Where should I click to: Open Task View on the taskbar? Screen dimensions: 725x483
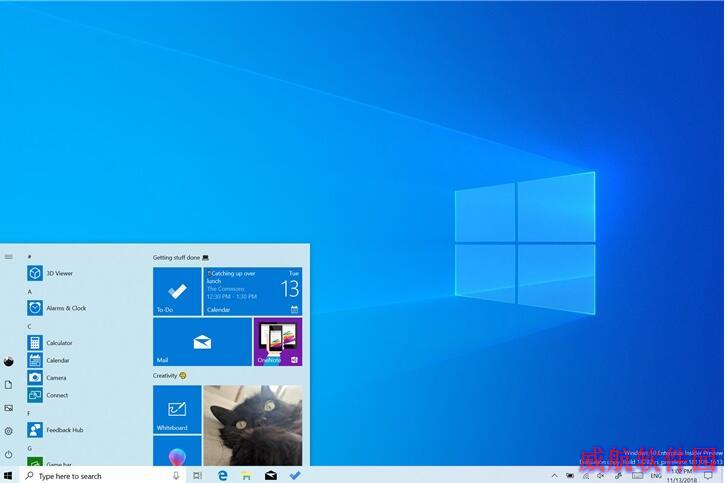tap(197, 476)
